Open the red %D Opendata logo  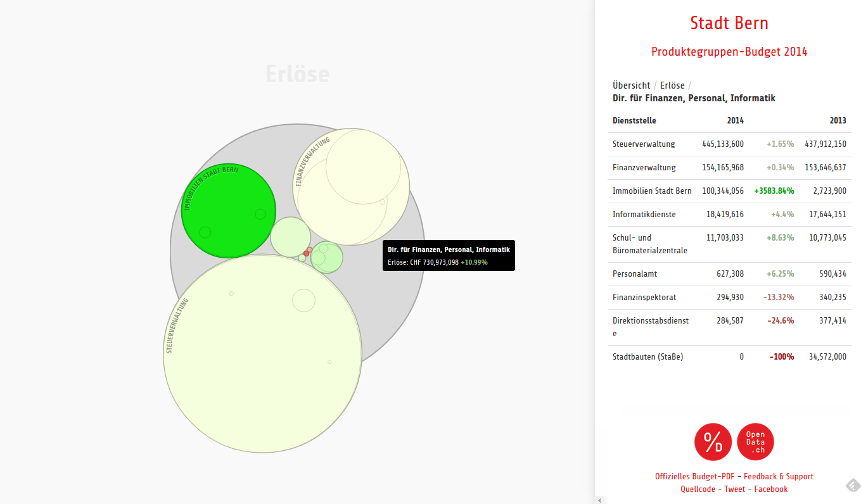713,441
